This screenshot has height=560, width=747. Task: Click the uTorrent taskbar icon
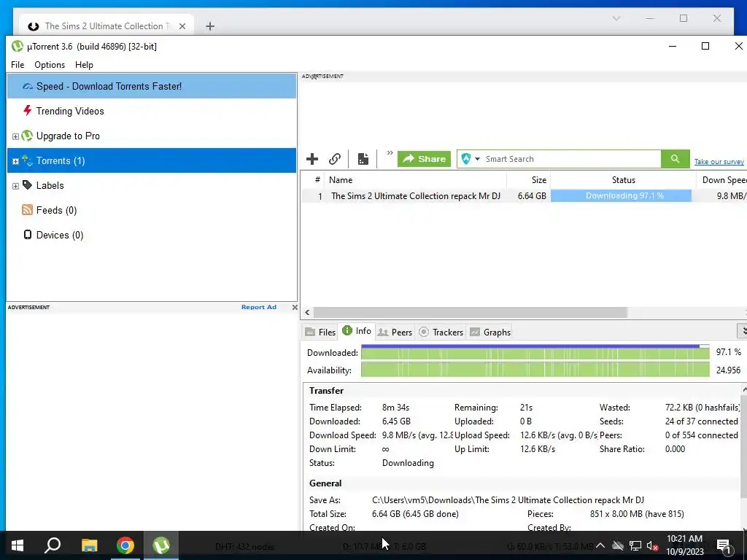(x=161, y=545)
